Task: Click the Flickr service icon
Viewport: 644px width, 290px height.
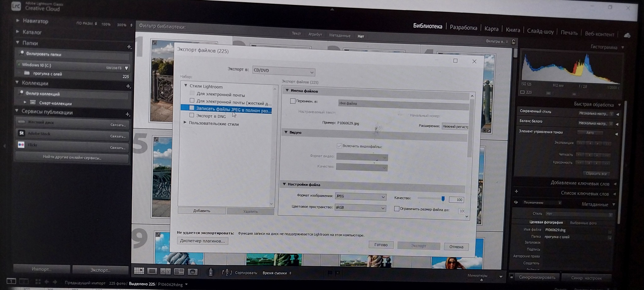Action: pos(21,145)
